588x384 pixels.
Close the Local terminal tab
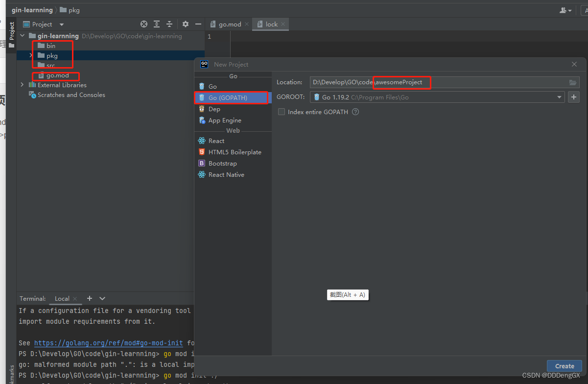(x=75, y=298)
